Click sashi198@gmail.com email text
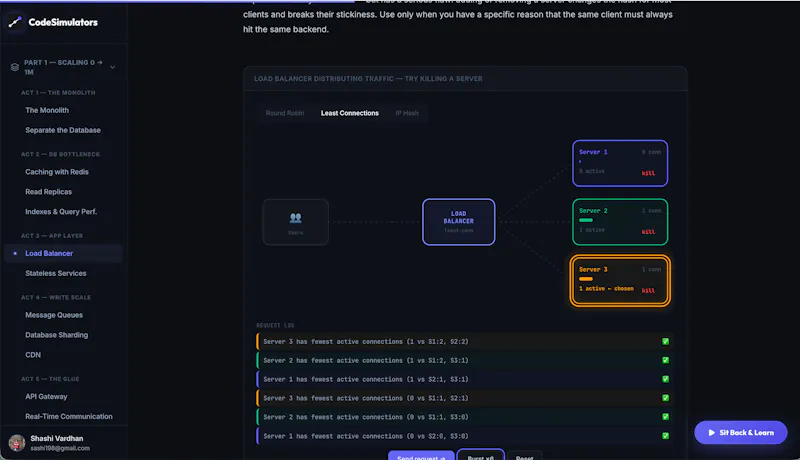Screen dimensions: 800x460 pyautogui.click(x=60, y=448)
